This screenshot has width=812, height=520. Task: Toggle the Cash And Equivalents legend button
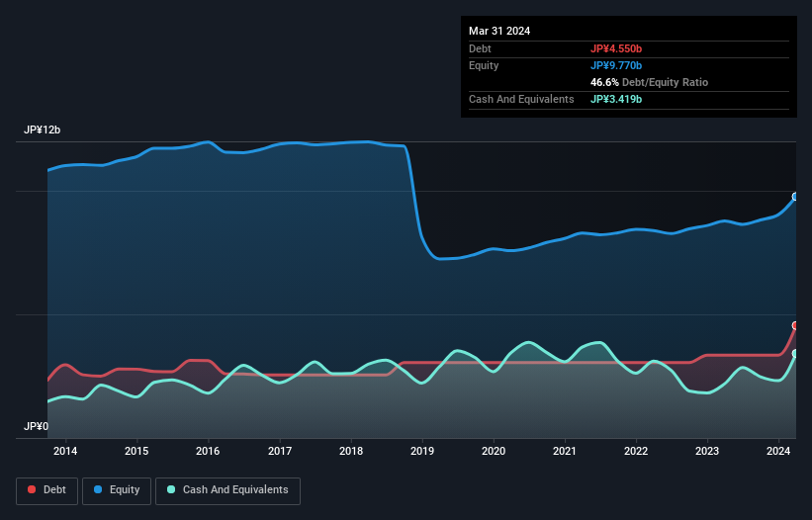pyautogui.click(x=227, y=490)
